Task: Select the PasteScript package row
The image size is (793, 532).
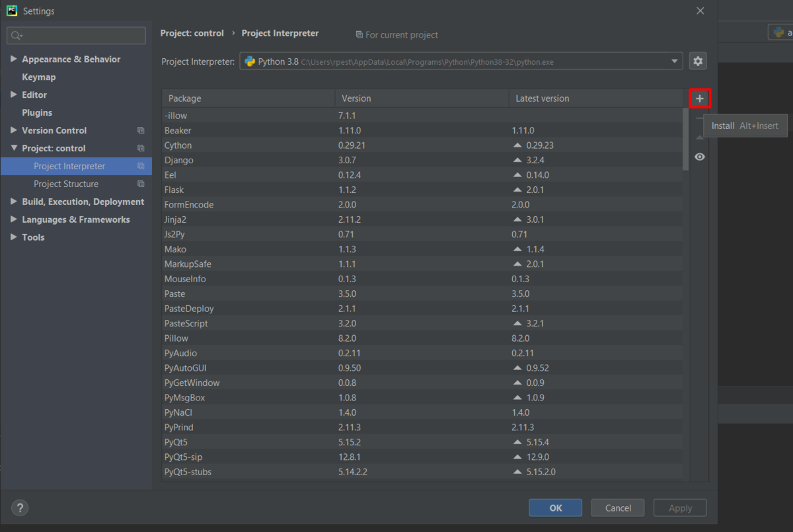Action: [422, 323]
